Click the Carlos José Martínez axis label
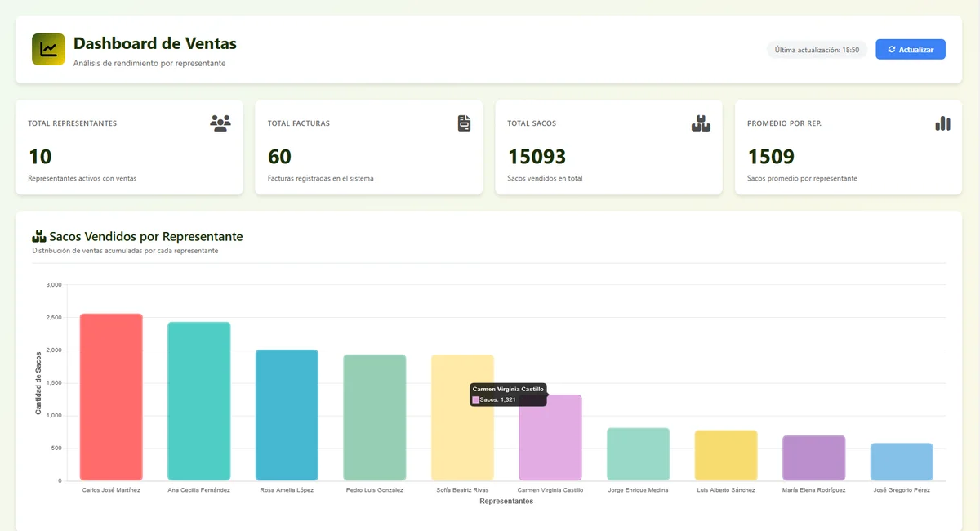980x531 pixels. [111, 490]
